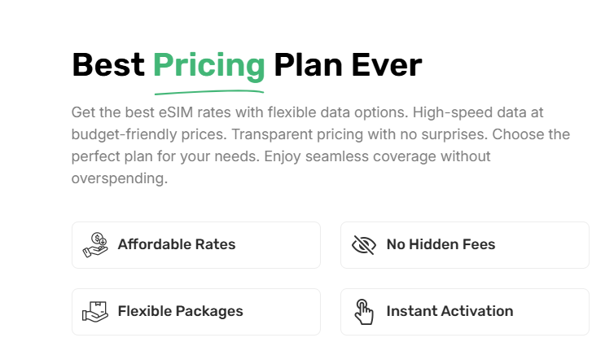Click the word Best in heading
The width and height of the screenshot is (605, 364).
(108, 65)
